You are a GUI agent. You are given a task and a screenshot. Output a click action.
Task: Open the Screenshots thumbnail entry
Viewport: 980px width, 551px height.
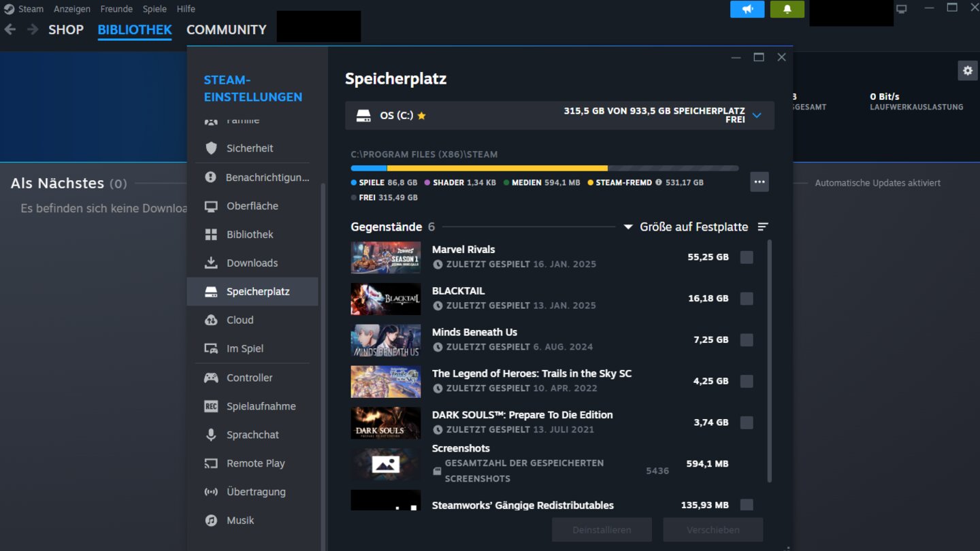tap(385, 463)
